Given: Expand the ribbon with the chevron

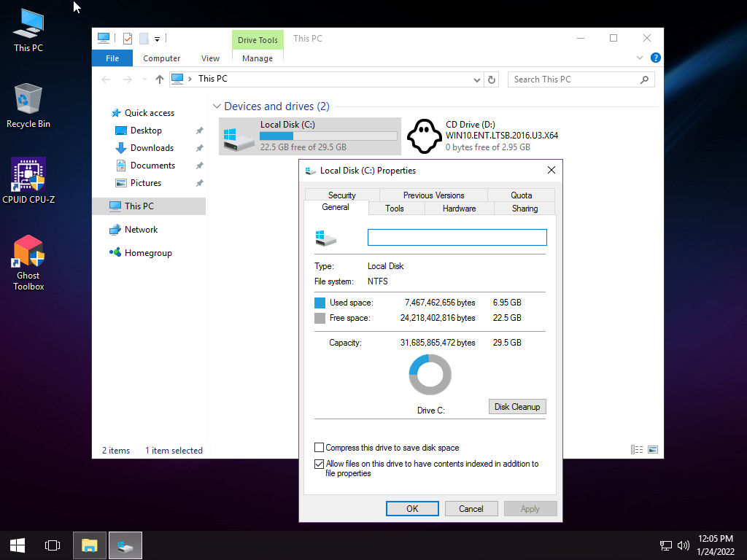Looking at the screenshot, I should pos(639,58).
